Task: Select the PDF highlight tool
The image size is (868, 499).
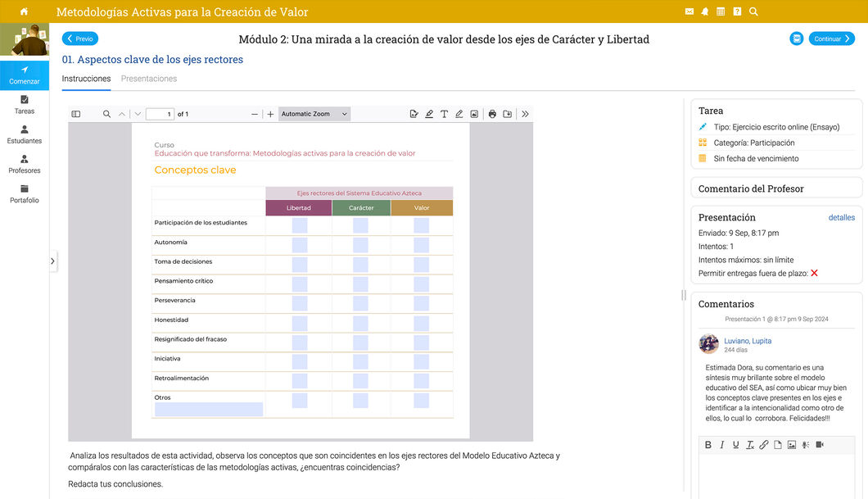Action: [x=429, y=114]
